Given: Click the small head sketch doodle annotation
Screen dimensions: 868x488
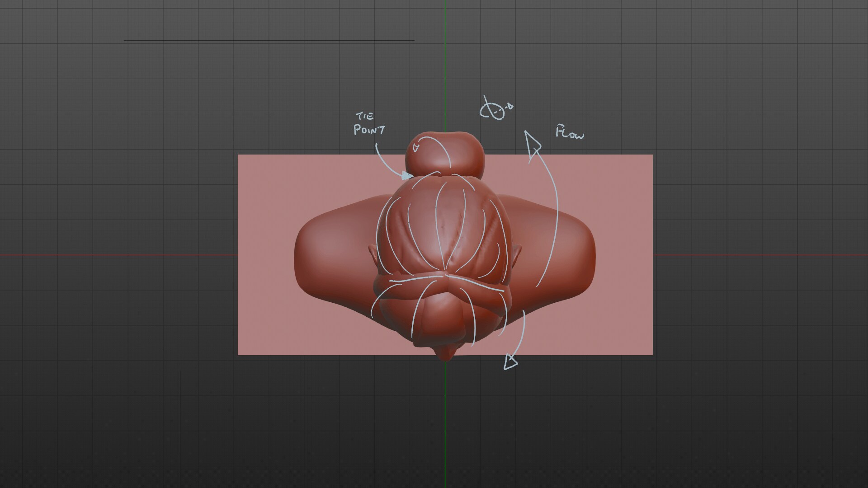Looking at the screenshot, I should (x=495, y=108).
